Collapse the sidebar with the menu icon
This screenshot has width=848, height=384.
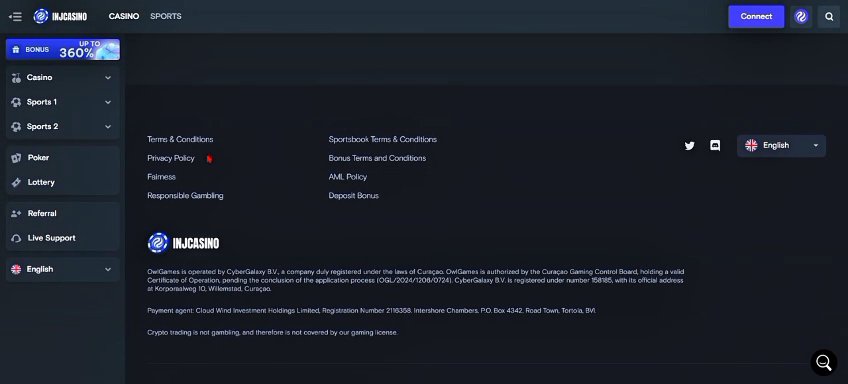click(15, 17)
